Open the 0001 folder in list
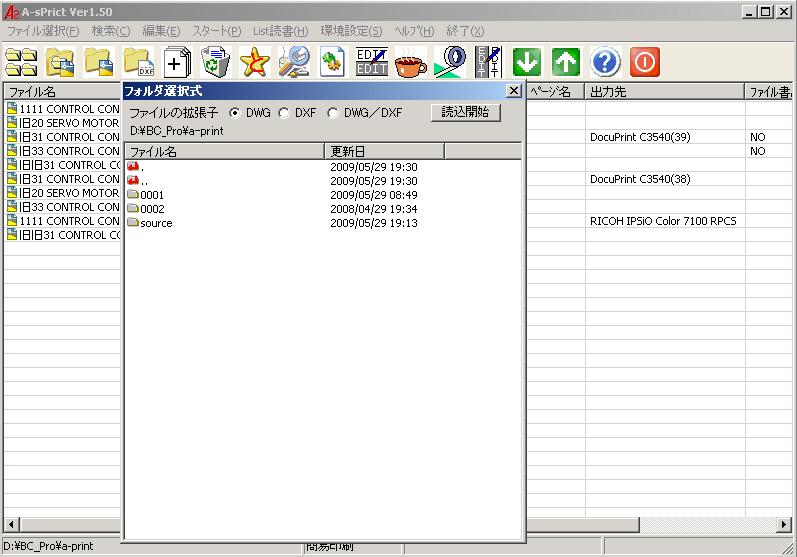Viewport: 797px width, 557px height. point(152,195)
